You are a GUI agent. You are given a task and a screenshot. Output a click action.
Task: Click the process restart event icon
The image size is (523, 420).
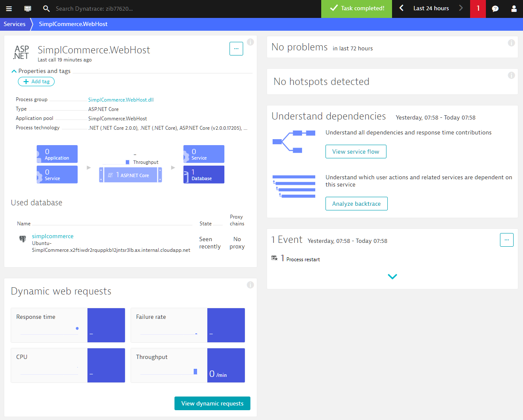click(275, 258)
